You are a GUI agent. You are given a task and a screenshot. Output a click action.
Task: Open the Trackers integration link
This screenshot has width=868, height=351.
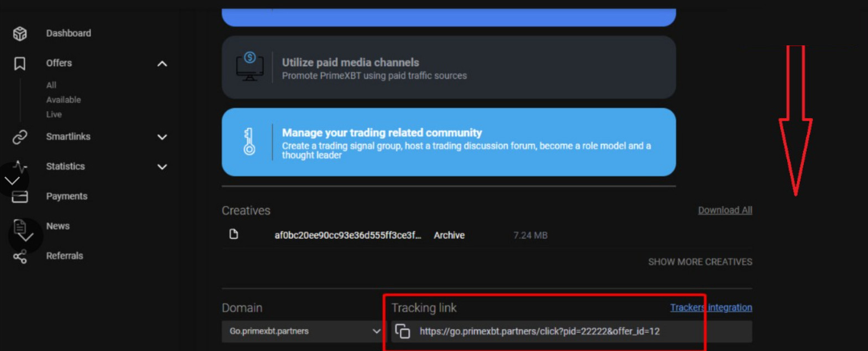click(x=711, y=307)
